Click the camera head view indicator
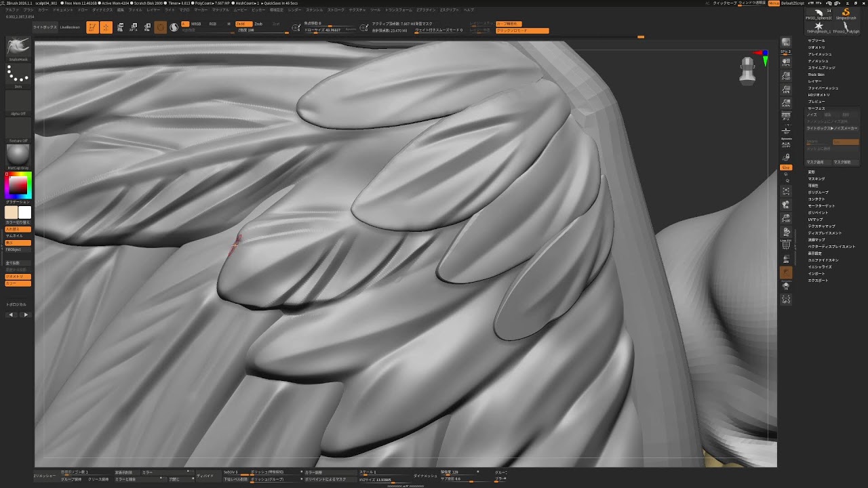Image resolution: width=868 pixels, height=488 pixels. 747,70
